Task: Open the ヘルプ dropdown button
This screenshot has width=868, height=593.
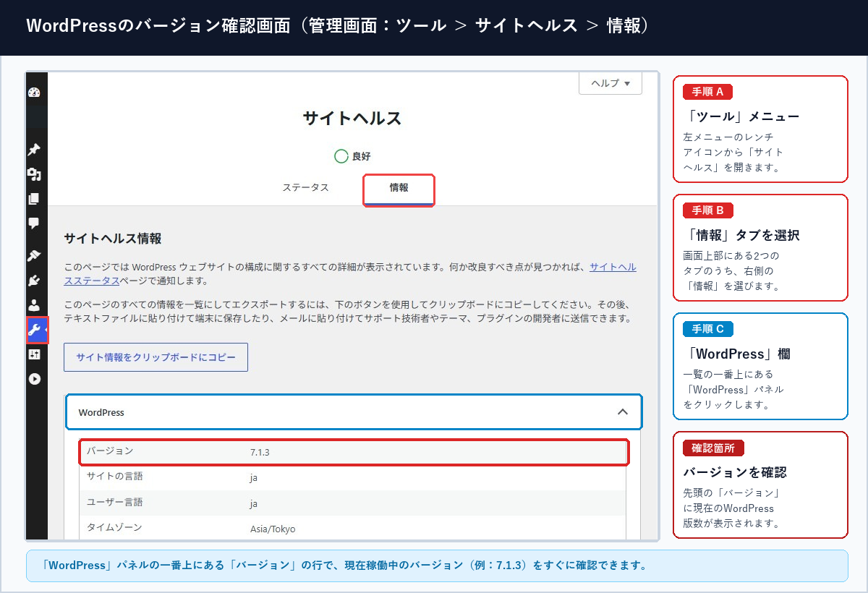Action: (610, 83)
